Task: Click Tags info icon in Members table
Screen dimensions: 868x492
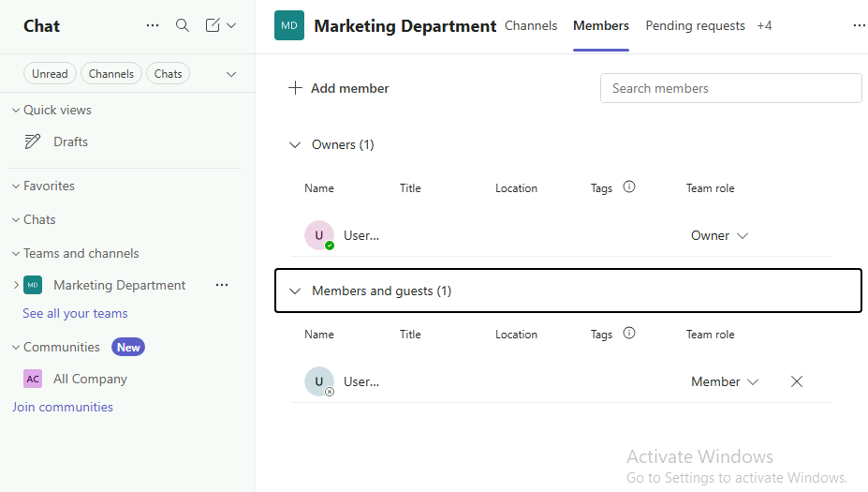Action: tap(629, 333)
